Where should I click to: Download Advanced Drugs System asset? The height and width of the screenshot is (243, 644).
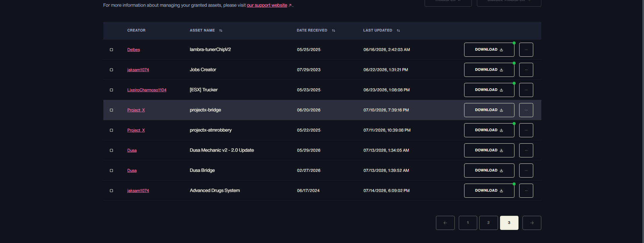[x=489, y=191]
